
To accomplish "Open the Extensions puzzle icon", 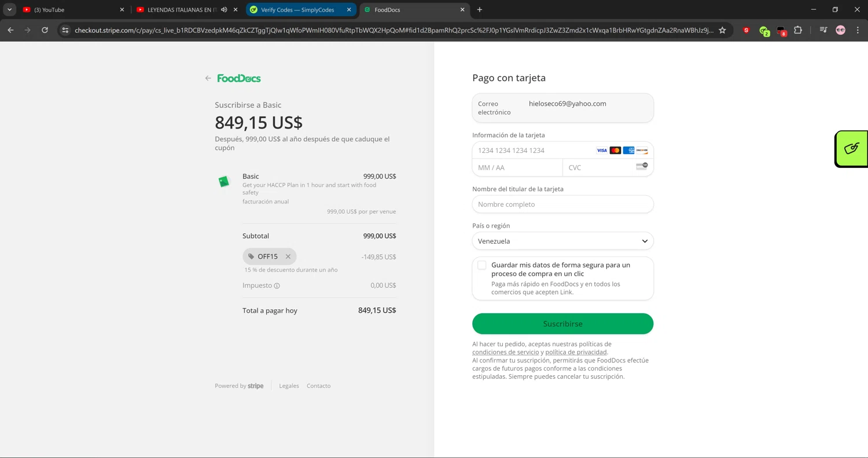I will point(798,30).
